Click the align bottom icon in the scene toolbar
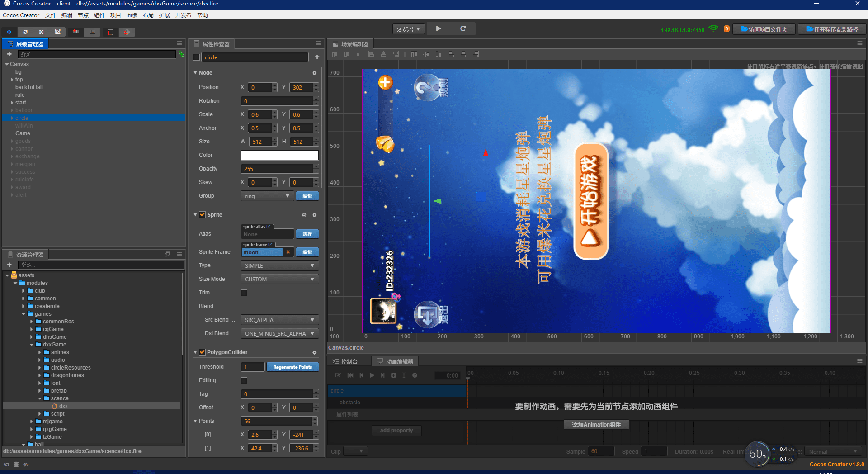The height and width of the screenshot is (474, 868). [x=359, y=54]
